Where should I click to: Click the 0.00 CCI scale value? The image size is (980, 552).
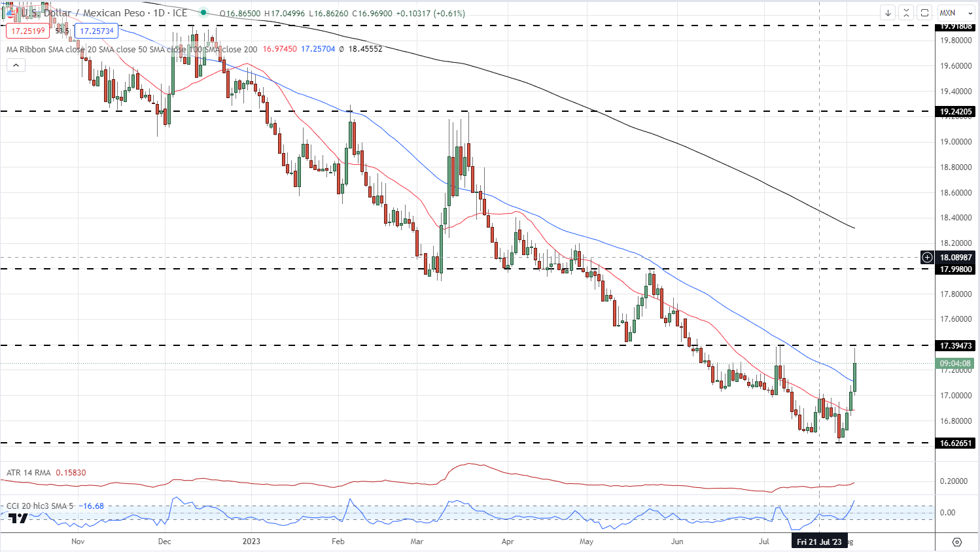pos(947,512)
